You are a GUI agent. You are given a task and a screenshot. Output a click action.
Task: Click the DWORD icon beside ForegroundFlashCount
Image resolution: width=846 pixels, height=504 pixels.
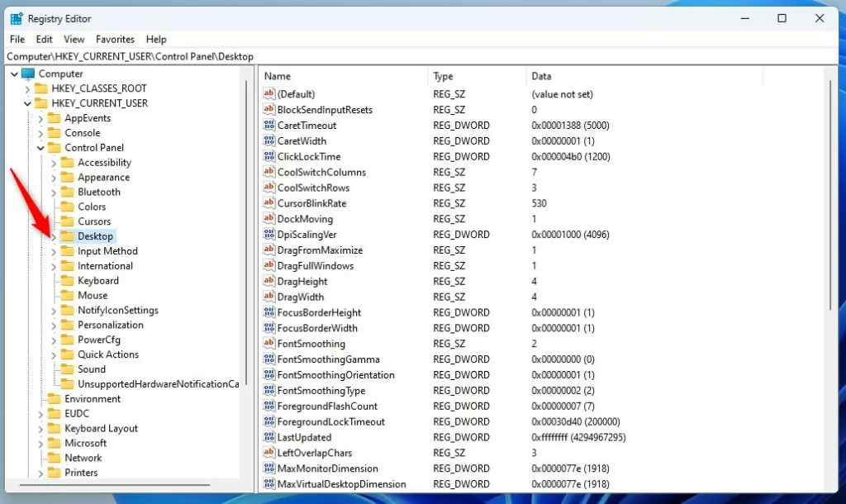coord(269,406)
